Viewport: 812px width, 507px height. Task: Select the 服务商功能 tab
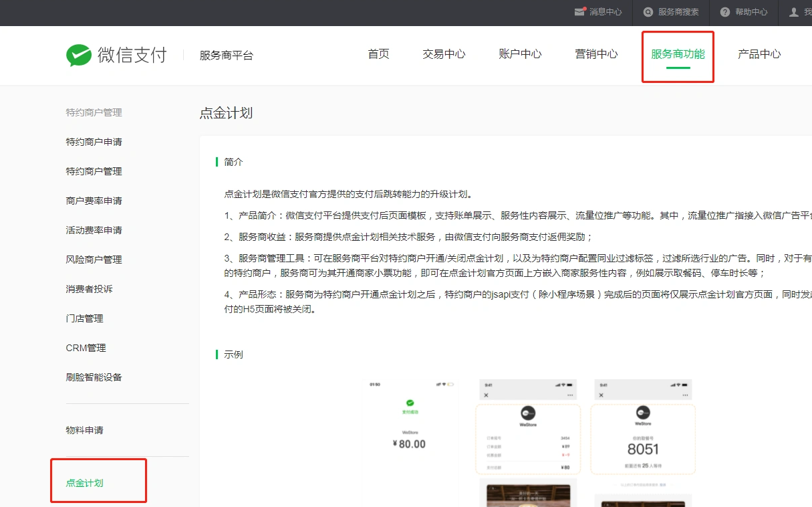point(678,54)
